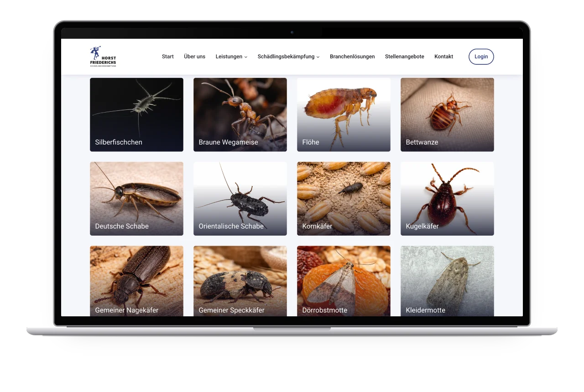The width and height of the screenshot is (584, 392).
Task: Go to the Kontakt page
Action: (x=444, y=57)
